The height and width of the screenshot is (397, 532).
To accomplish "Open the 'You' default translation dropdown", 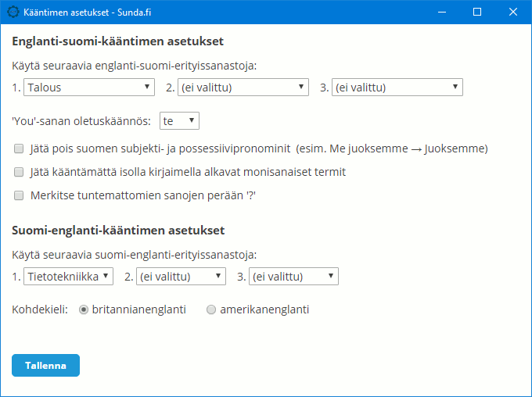I will pos(179,121).
